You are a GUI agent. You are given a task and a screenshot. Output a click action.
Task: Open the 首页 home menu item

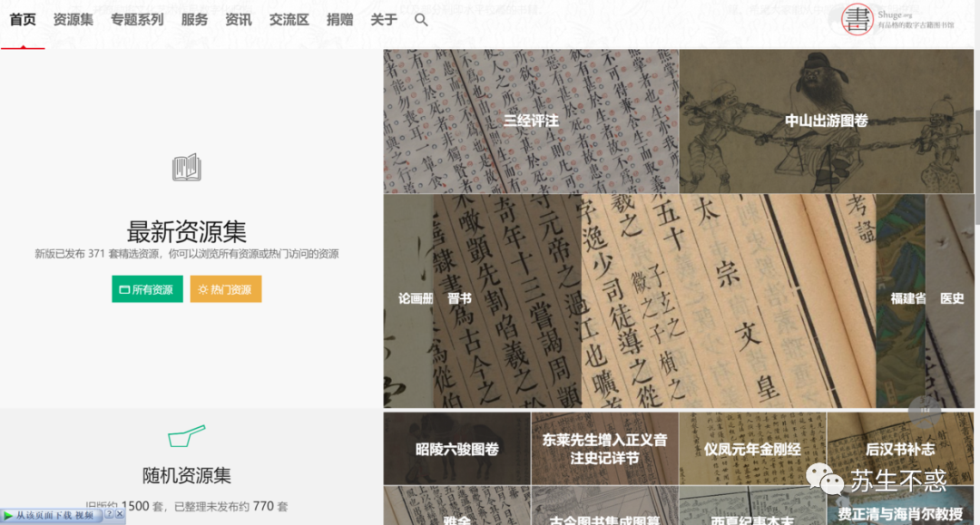(x=23, y=20)
